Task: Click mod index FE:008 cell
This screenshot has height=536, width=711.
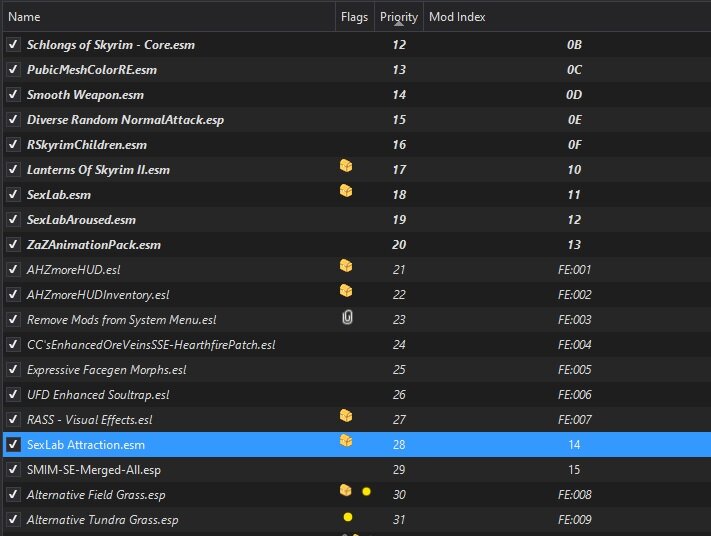Action: click(x=574, y=495)
